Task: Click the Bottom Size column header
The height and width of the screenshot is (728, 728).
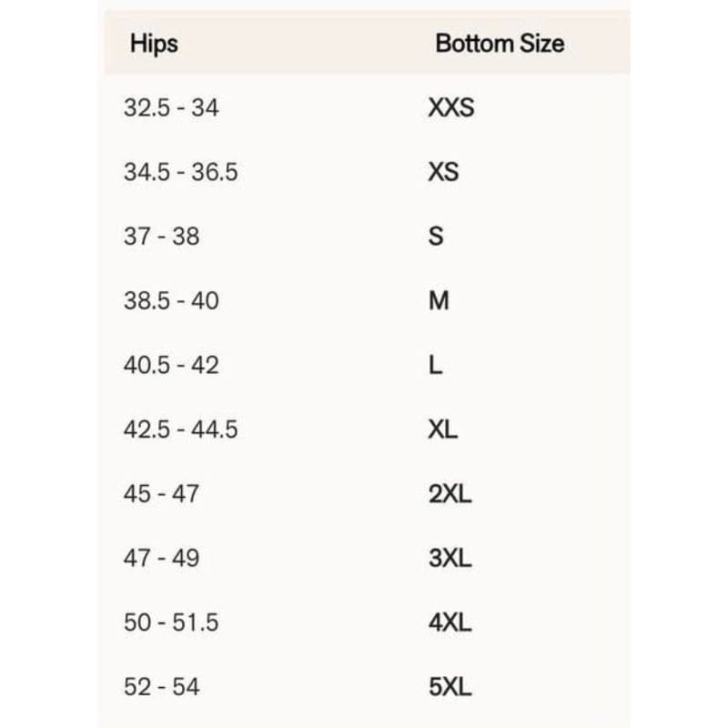Action: click(500, 43)
